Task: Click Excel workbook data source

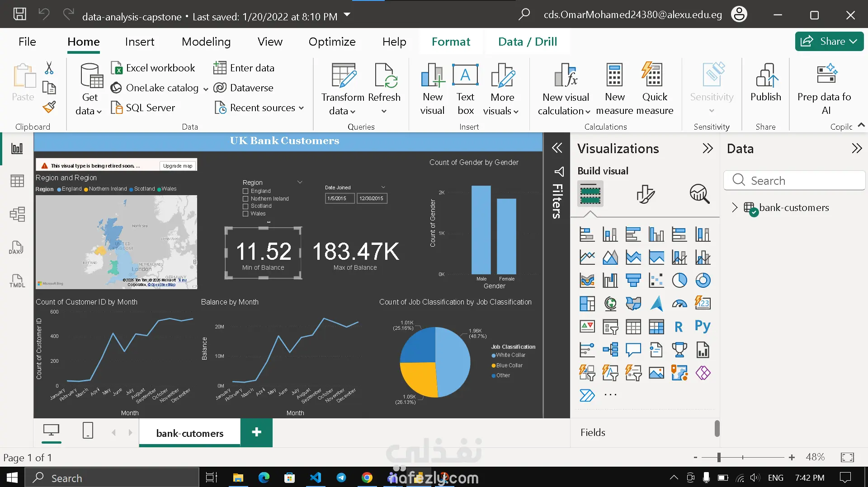Action: point(153,68)
